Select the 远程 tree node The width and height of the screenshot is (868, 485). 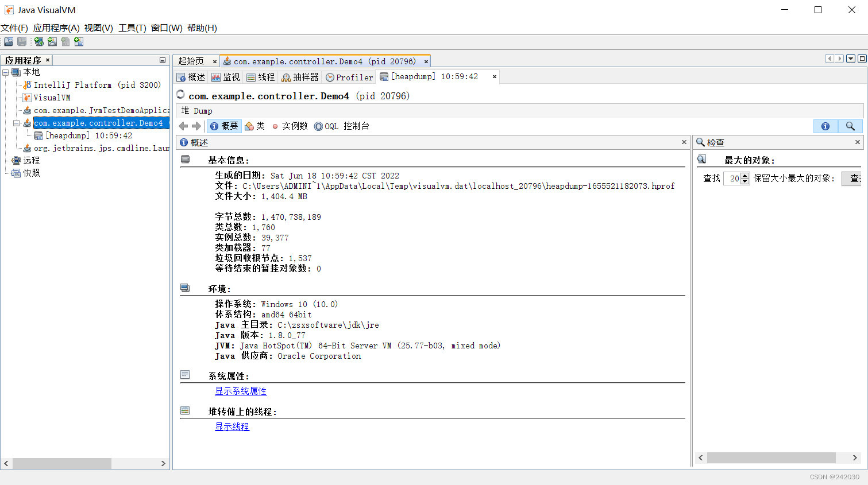(x=32, y=161)
